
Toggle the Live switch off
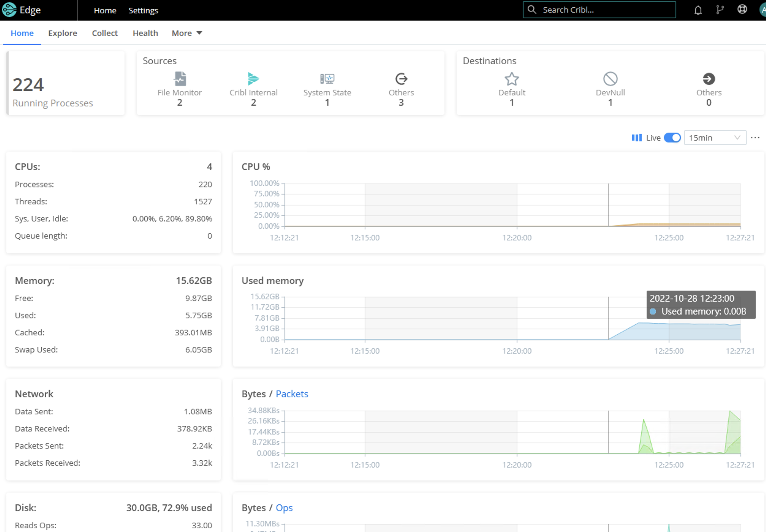click(672, 138)
